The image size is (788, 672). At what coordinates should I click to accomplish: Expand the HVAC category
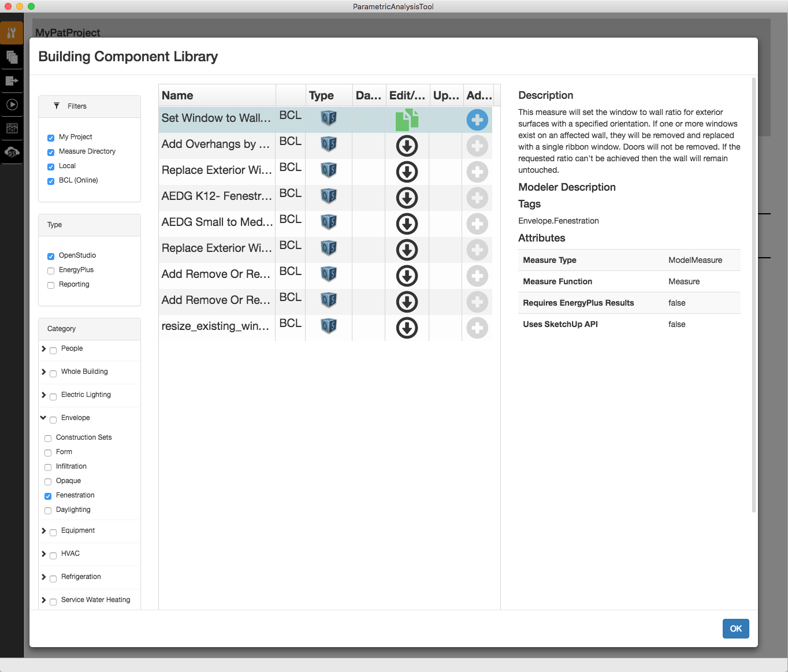point(44,554)
